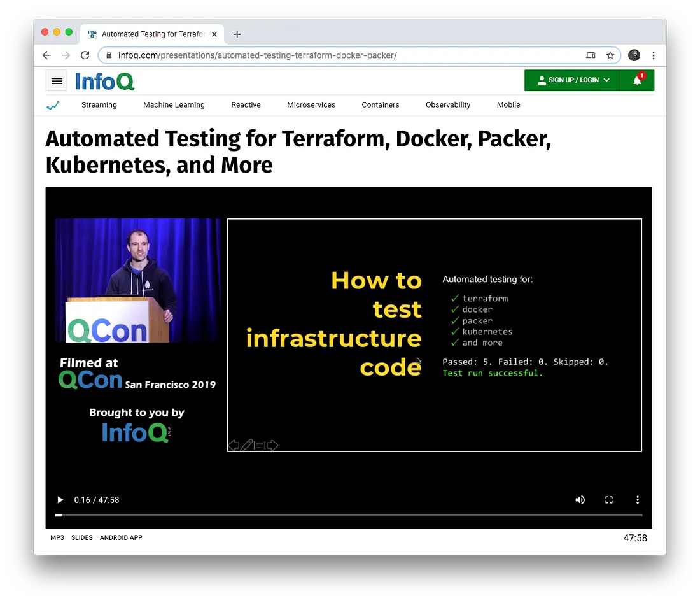700x603 pixels.
Task: Open the Observability topic
Action: point(448,105)
